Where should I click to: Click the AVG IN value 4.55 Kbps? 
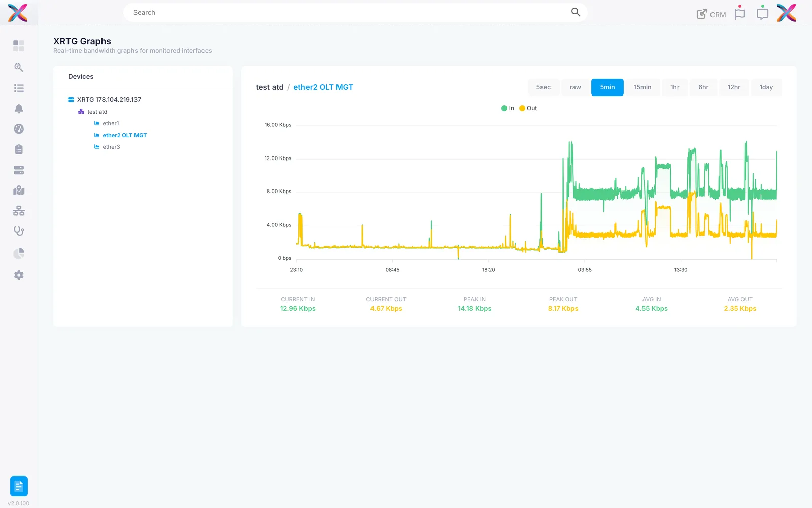pyautogui.click(x=652, y=309)
